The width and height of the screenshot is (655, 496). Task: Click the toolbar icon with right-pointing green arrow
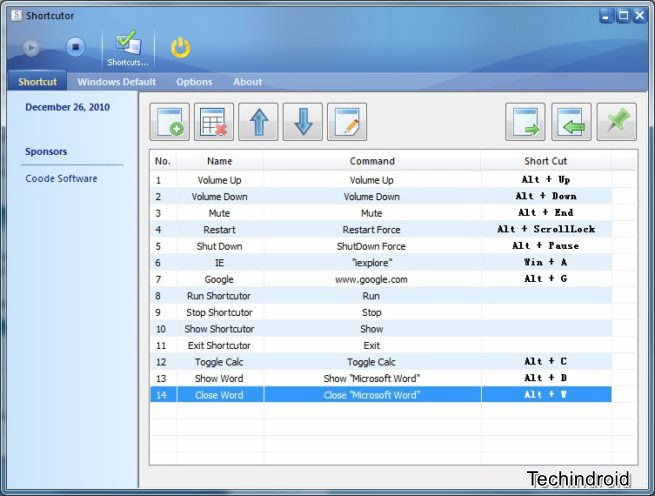pyautogui.click(x=525, y=122)
